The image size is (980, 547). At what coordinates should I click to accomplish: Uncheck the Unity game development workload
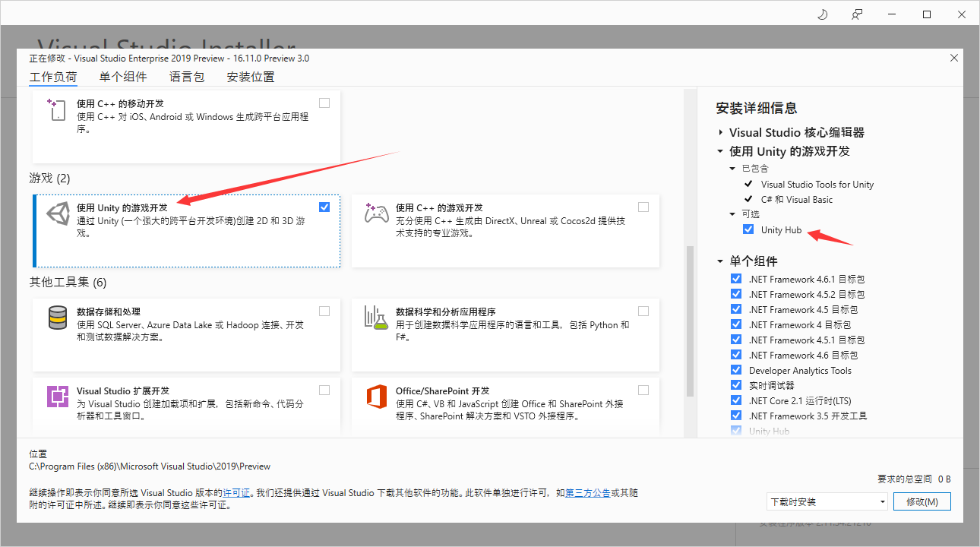point(324,207)
